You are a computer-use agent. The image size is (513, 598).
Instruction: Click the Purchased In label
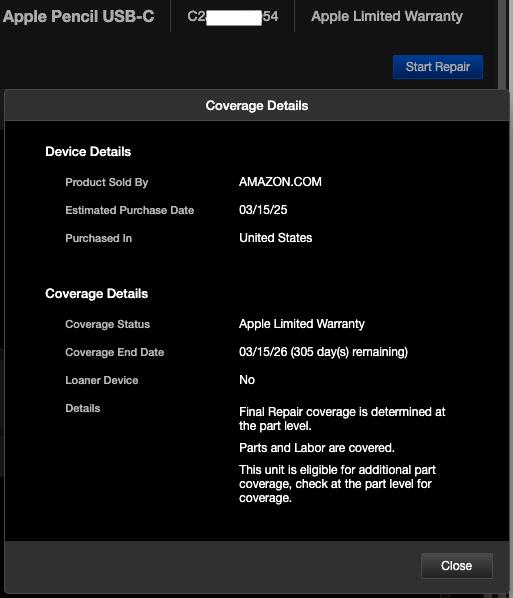[x=98, y=238]
